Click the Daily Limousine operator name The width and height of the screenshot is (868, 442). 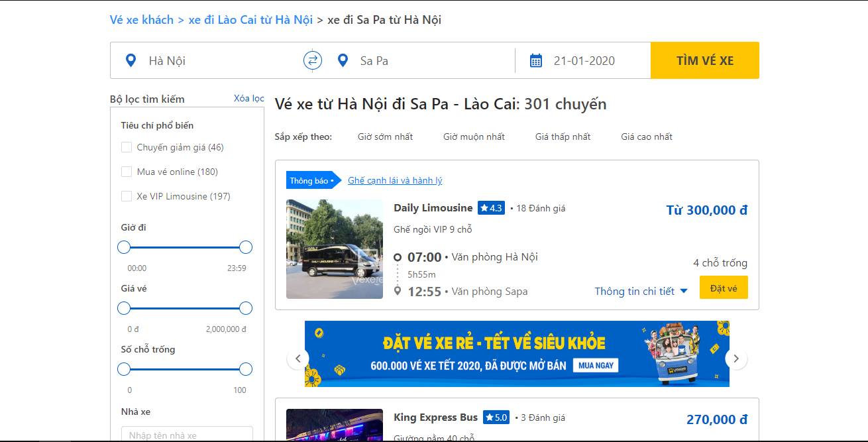coord(433,207)
